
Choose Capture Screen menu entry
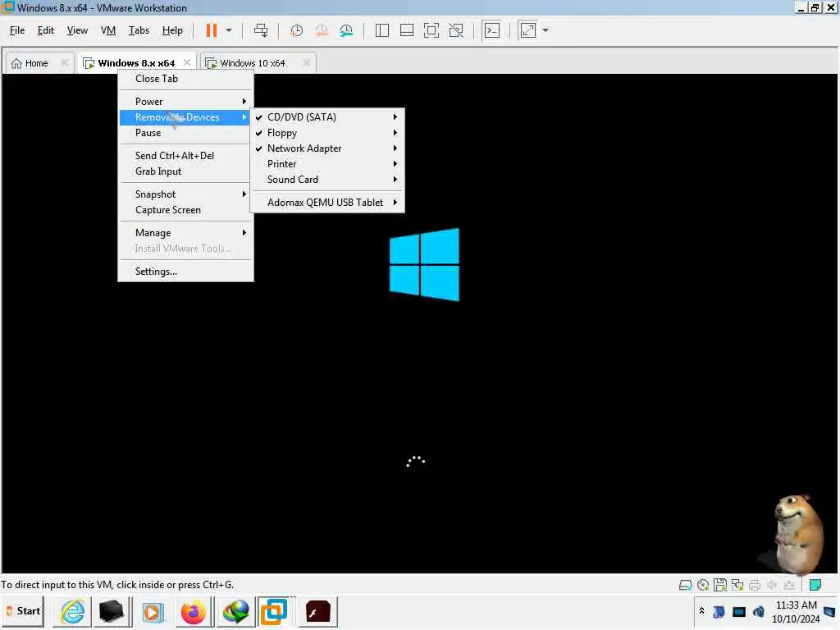click(185, 209)
